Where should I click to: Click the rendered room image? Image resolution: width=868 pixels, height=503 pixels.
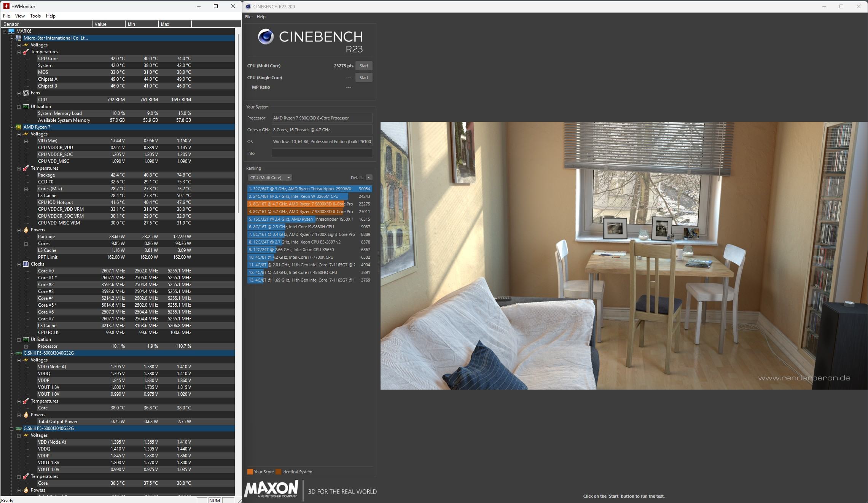point(624,255)
